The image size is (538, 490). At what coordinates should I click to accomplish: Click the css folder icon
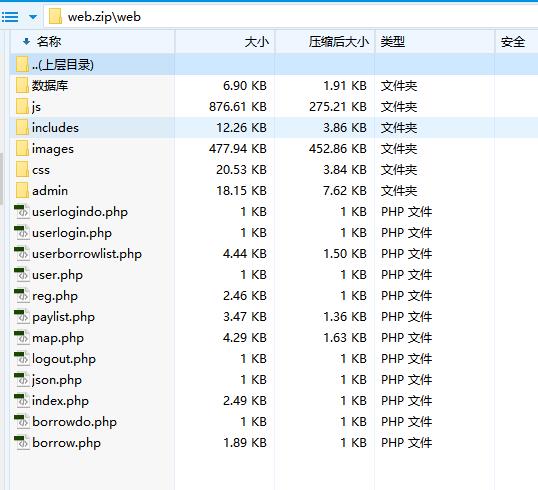[22, 170]
